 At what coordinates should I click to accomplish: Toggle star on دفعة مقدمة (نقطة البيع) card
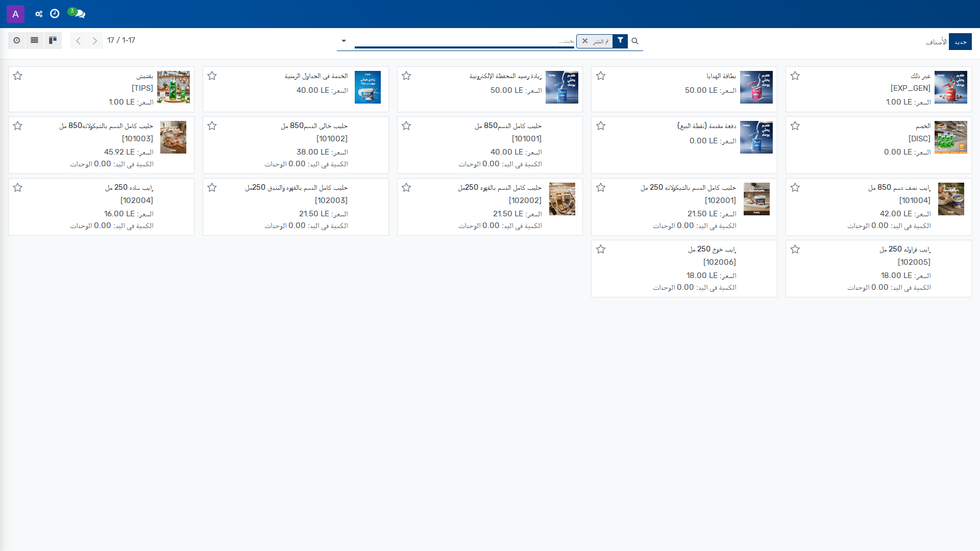click(x=601, y=126)
